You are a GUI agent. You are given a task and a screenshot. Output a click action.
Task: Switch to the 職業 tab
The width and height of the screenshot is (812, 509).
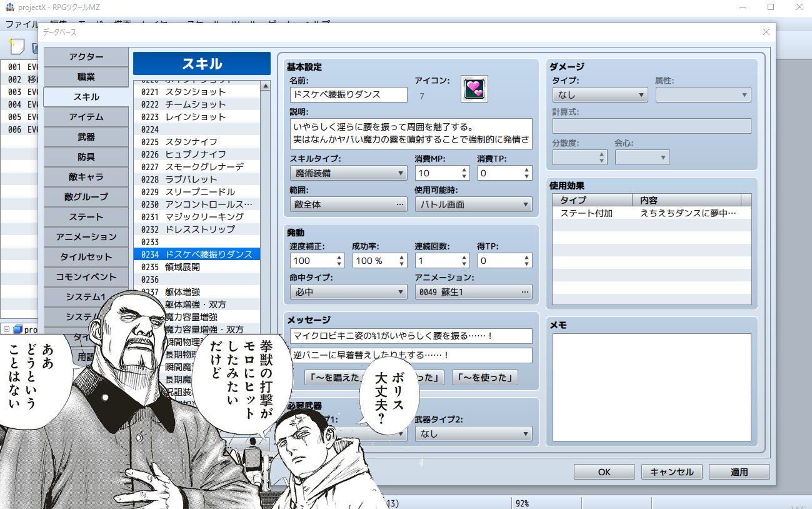click(86, 76)
